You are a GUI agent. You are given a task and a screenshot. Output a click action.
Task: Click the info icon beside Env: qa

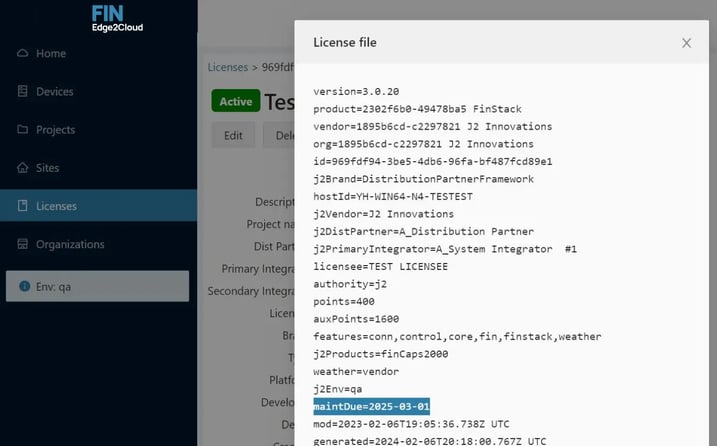pos(24,286)
